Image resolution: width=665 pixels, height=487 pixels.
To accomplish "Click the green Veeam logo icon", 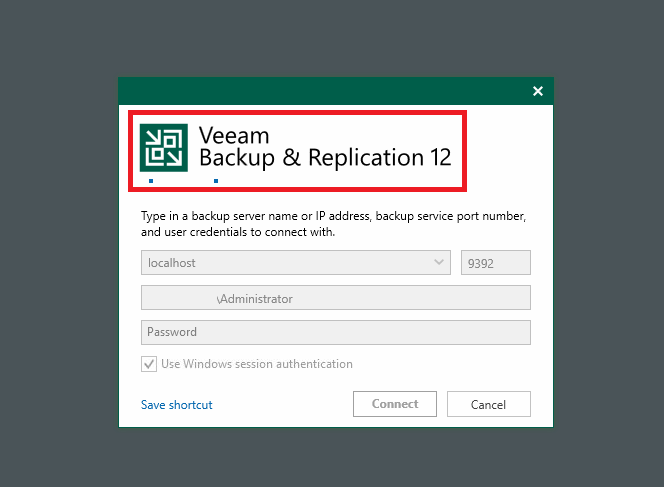I will [x=164, y=148].
